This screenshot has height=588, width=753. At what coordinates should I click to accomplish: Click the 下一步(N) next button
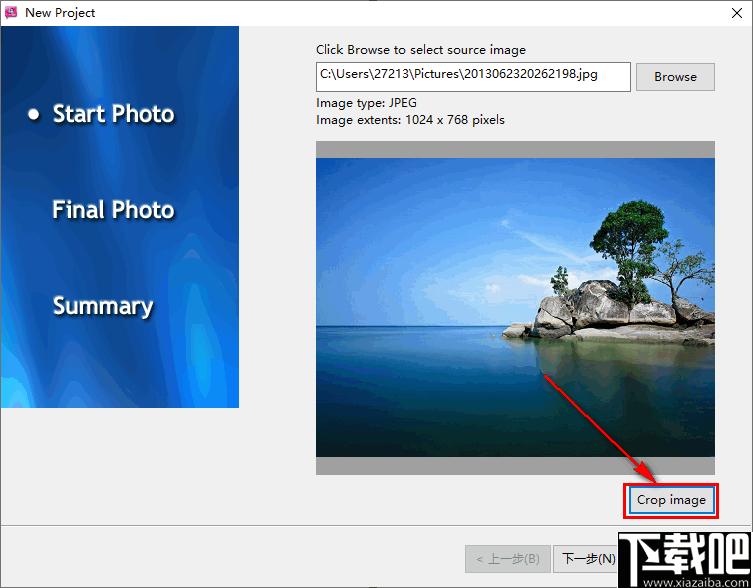point(586,559)
